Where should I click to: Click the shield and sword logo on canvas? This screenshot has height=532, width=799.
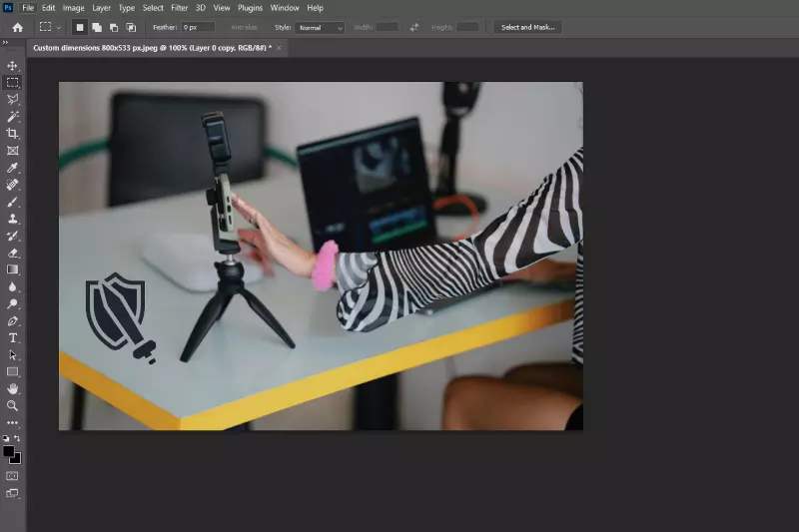(x=120, y=317)
